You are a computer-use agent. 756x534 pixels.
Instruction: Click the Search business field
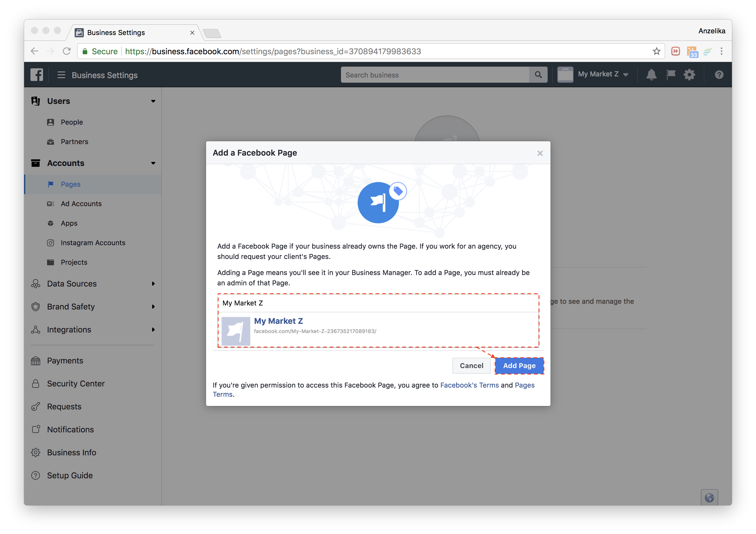click(435, 75)
